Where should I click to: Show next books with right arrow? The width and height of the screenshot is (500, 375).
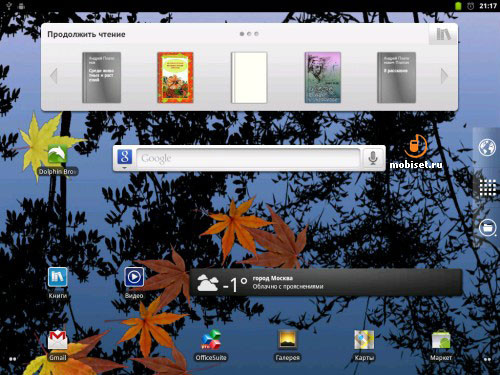444,77
